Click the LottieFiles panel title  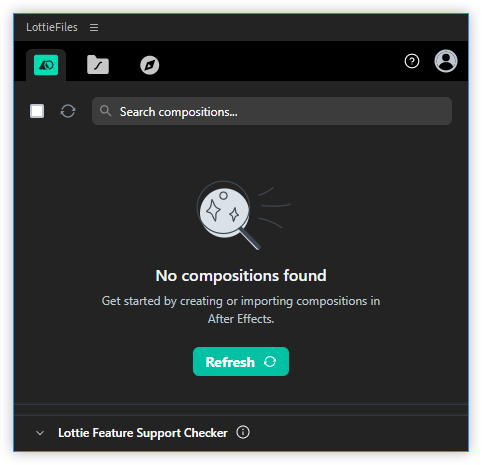[x=52, y=27]
